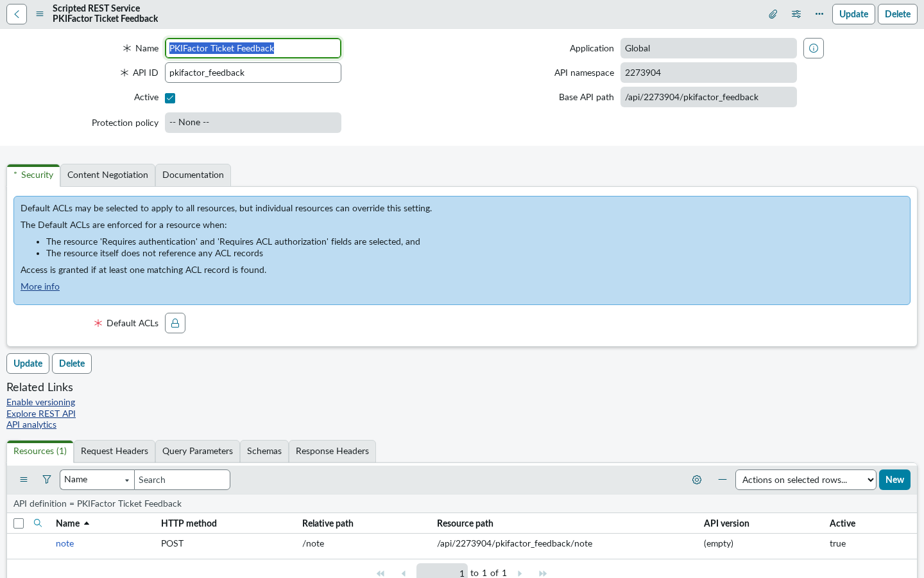924x578 pixels.
Task: Sort by the HTTP method column header
Action: 189,523
